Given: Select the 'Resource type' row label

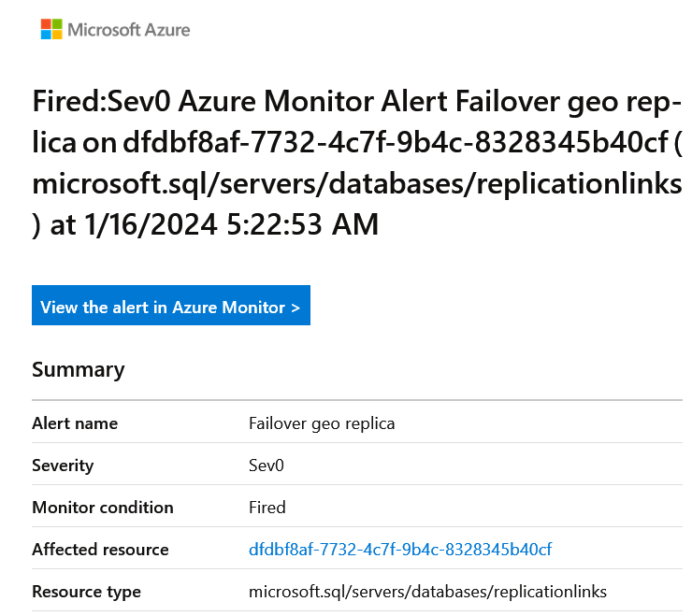Looking at the screenshot, I should pos(86,592).
